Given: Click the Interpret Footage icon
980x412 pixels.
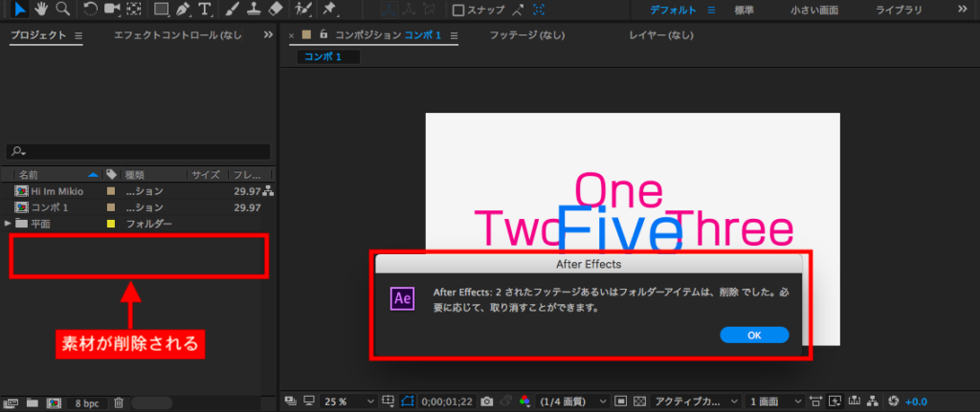Looking at the screenshot, I should pos(12,402).
